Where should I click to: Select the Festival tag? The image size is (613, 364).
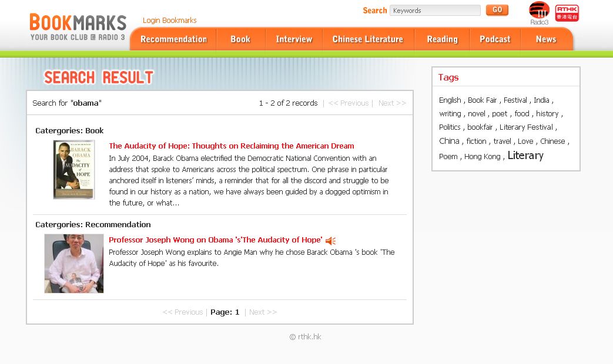515,100
